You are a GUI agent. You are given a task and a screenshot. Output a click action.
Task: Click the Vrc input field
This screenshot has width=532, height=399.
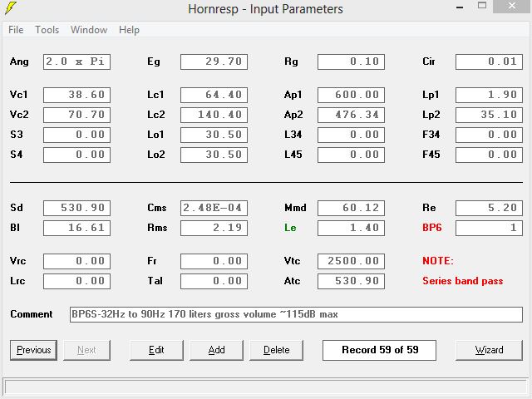coord(76,261)
